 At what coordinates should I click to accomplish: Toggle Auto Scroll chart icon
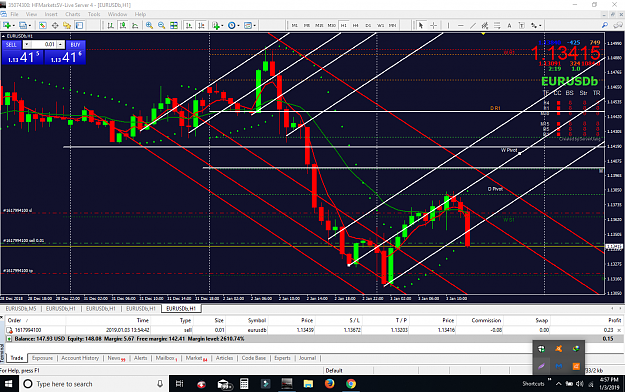[189, 26]
